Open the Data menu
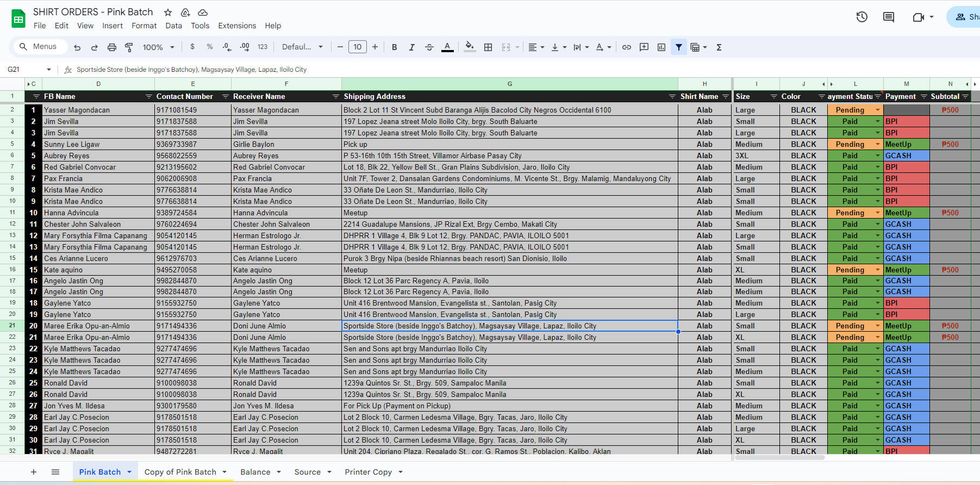Image resolution: width=980 pixels, height=485 pixels. tap(174, 26)
